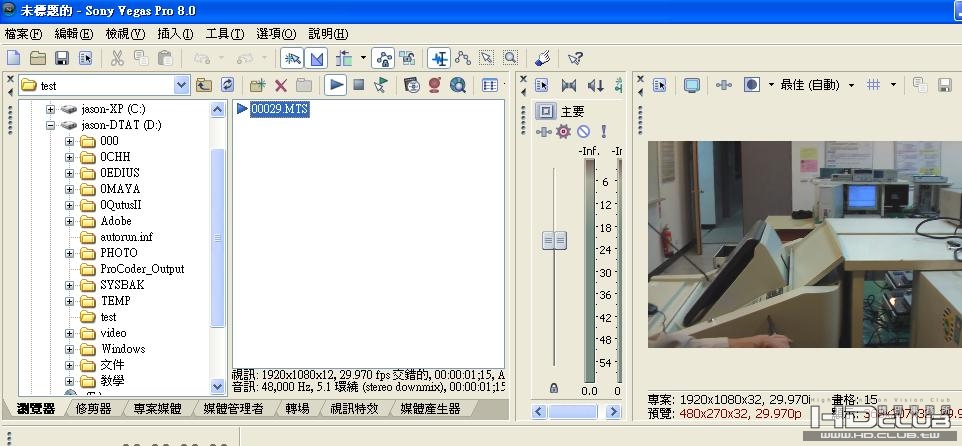Viewport: 962px width, 446px height.
Task: Select the Zoom edit tool magnifier
Action: click(x=510, y=58)
